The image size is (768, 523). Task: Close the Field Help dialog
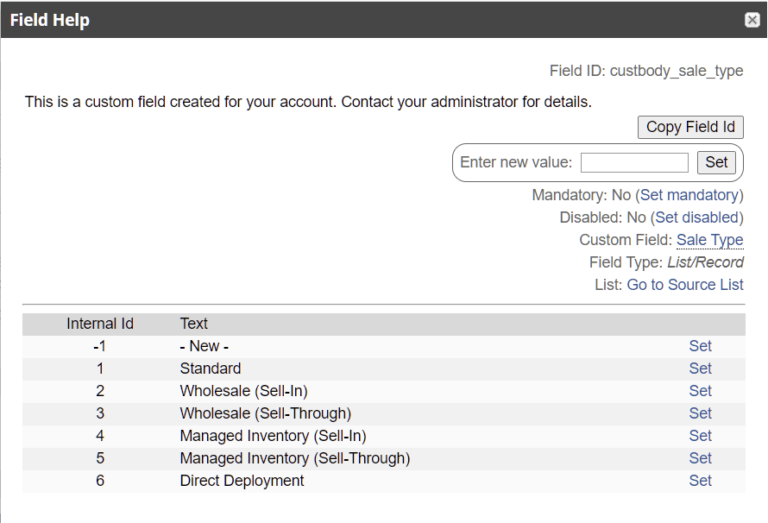pyautogui.click(x=752, y=20)
